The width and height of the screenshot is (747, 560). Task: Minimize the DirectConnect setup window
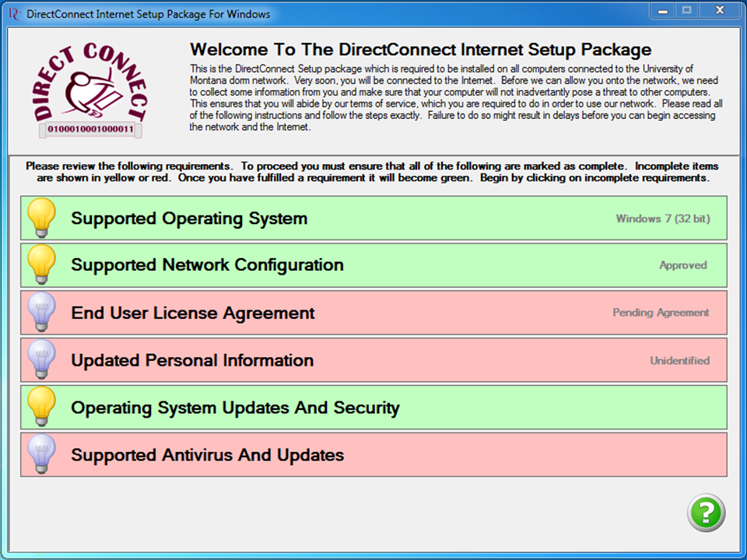tap(663, 10)
